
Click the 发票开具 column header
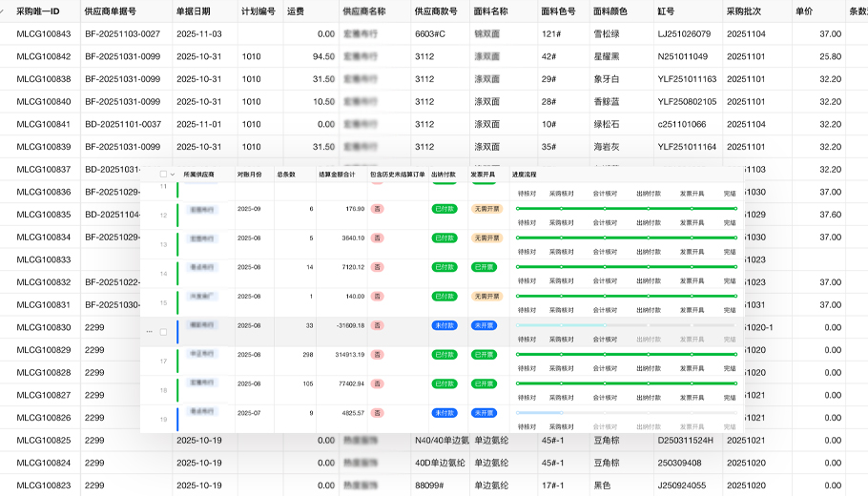(482, 175)
